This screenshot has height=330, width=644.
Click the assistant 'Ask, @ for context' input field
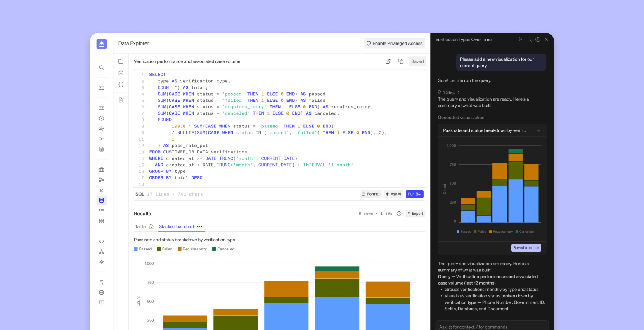[x=492, y=327]
